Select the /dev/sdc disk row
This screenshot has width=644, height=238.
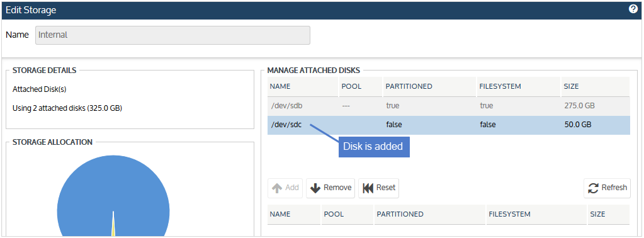click(448, 125)
